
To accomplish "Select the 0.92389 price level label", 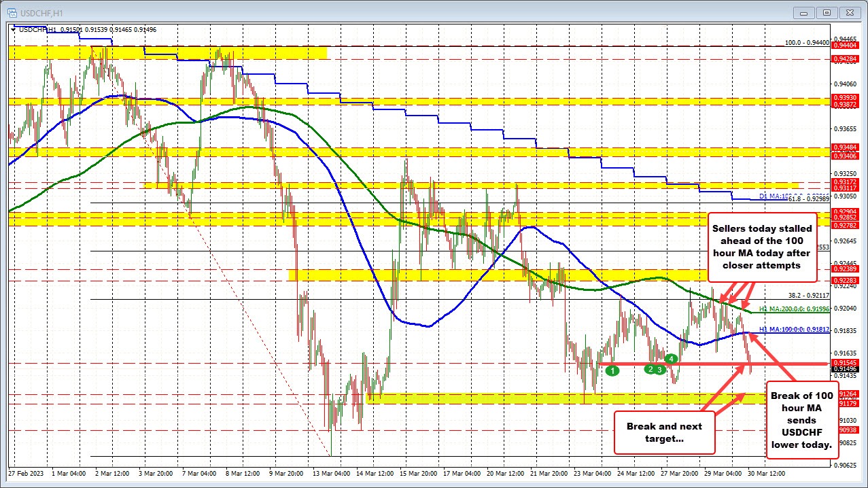I will [844, 269].
